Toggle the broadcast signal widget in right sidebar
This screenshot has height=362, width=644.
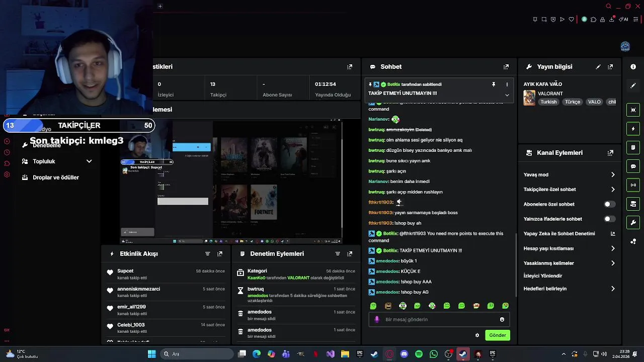pyautogui.click(x=633, y=185)
